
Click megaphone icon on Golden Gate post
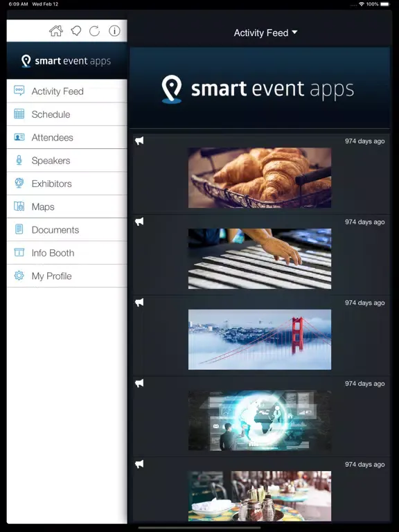139,302
